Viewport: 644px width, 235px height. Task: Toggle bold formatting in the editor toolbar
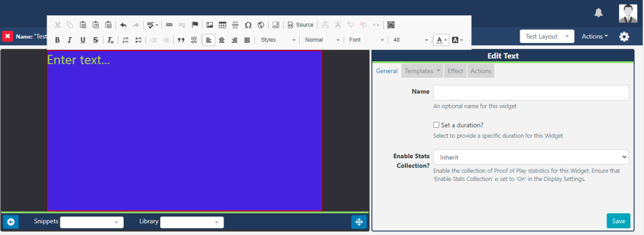(57, 40)
